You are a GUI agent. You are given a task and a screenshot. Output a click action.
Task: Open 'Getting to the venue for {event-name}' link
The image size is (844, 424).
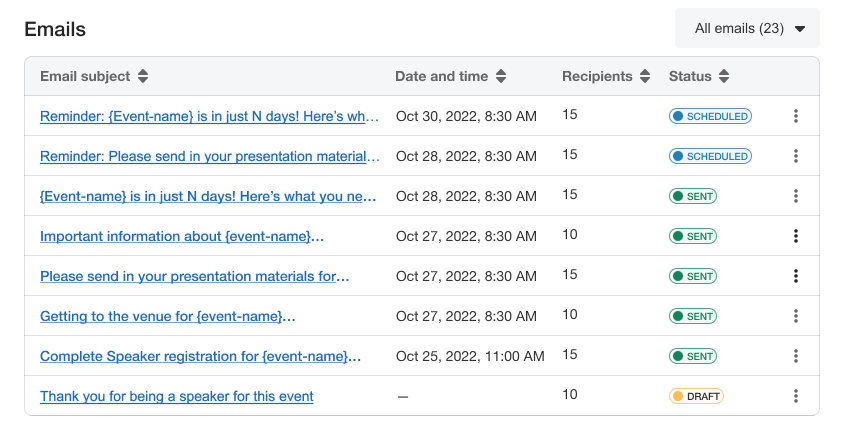pyautogui.click(x=167, y=316)
